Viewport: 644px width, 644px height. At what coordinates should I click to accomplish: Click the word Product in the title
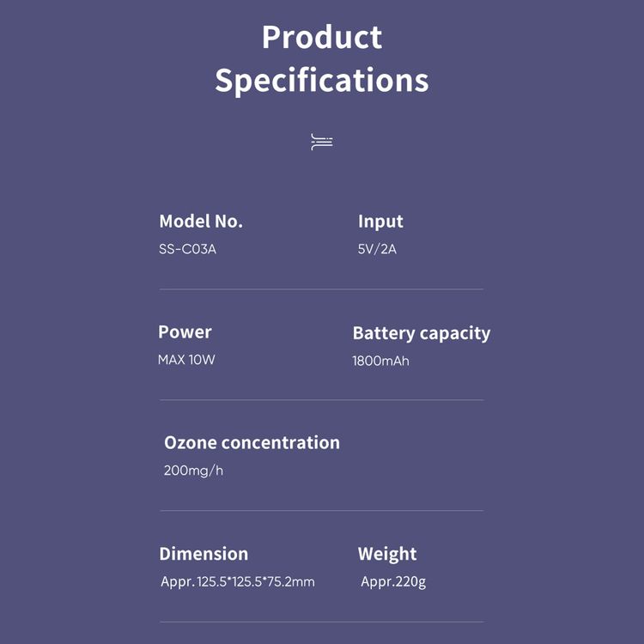pos(322,38)
